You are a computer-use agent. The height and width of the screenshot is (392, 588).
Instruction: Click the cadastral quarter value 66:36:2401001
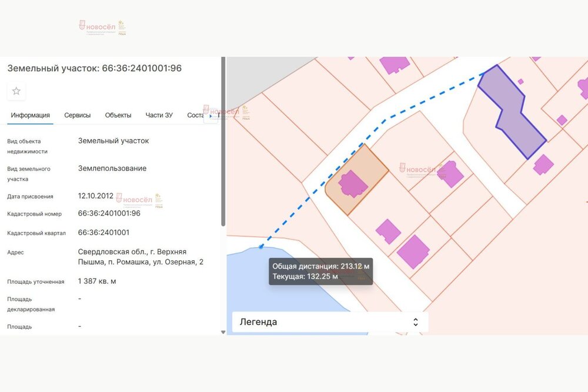[x=104, y=233]
